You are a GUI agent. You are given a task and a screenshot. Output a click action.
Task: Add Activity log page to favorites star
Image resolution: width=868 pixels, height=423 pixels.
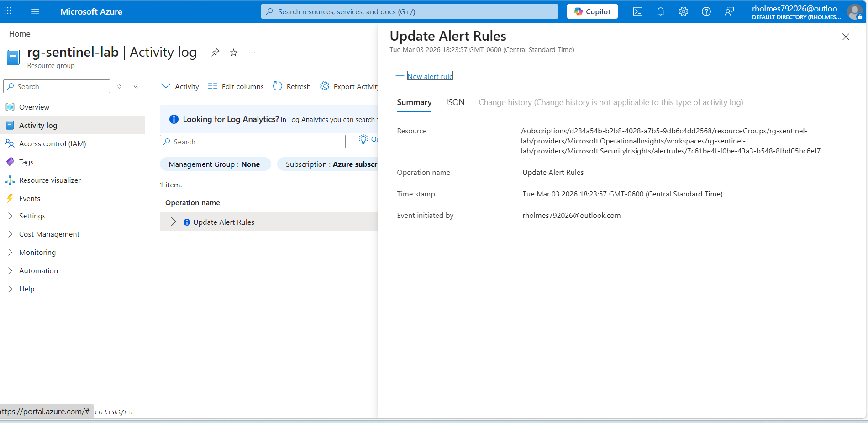pos(234,53)
